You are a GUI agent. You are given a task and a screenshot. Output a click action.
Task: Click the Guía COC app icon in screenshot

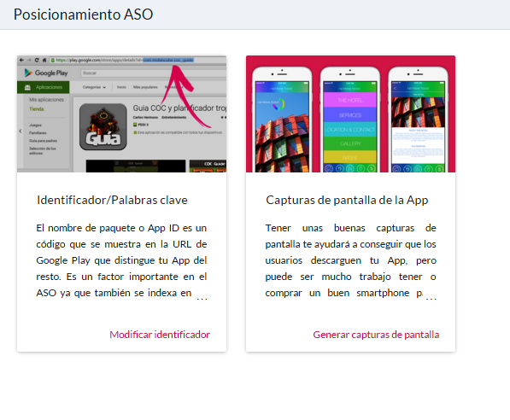click(103, 127)
